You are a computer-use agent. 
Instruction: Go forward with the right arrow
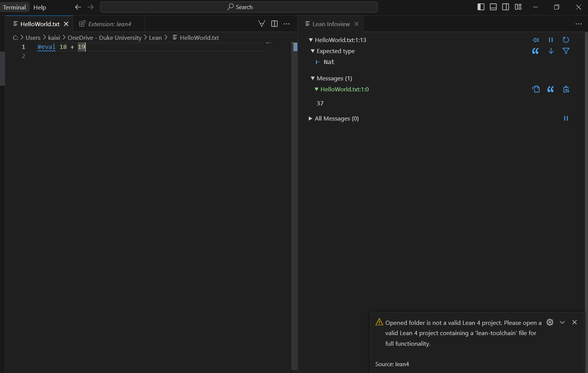pos(90,7)
